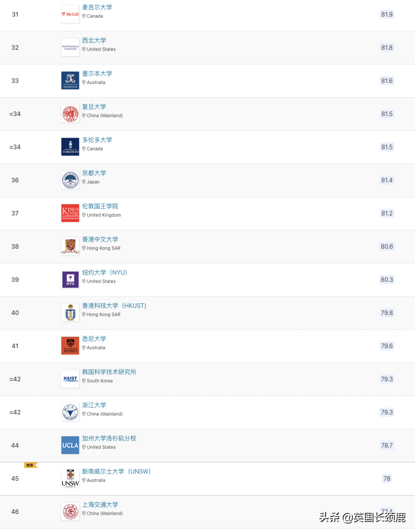The image size is (415, 532).
Task: Click the Sydney University orange logo
Action: point(70,346)
